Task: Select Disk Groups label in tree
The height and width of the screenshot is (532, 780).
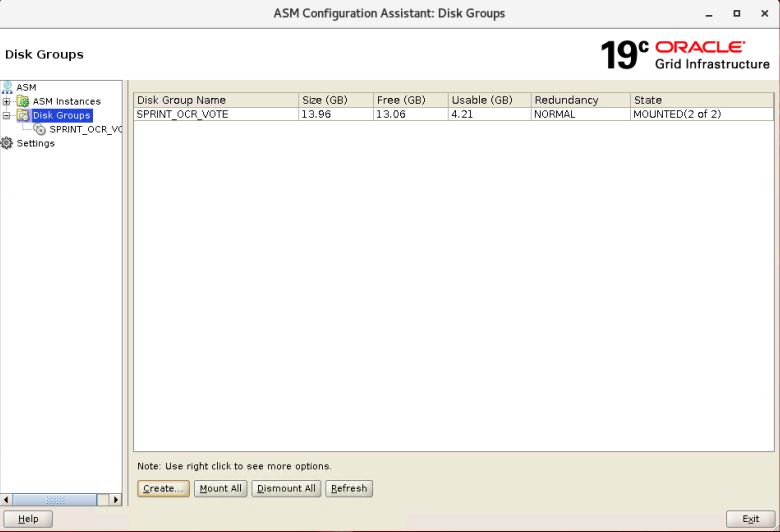Action: [62, 115]
